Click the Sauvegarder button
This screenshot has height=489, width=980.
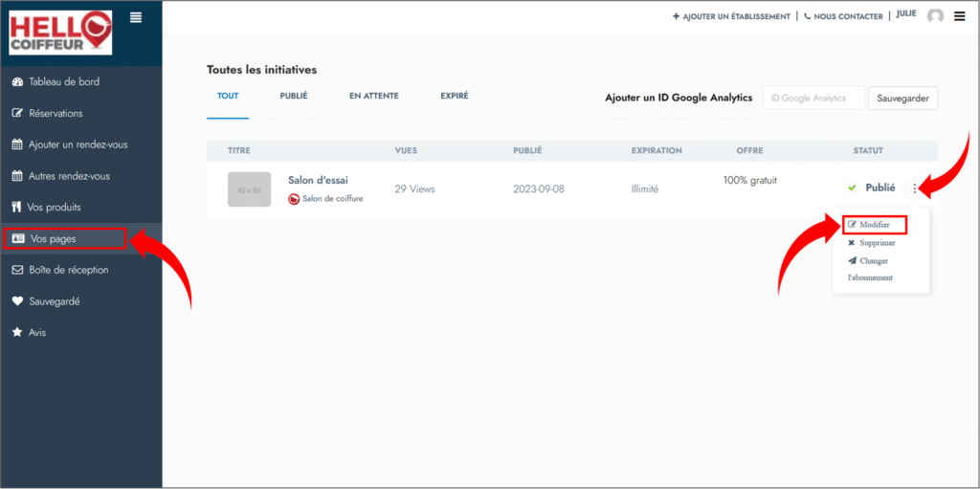pyautogui.click(x=902, y=99)
